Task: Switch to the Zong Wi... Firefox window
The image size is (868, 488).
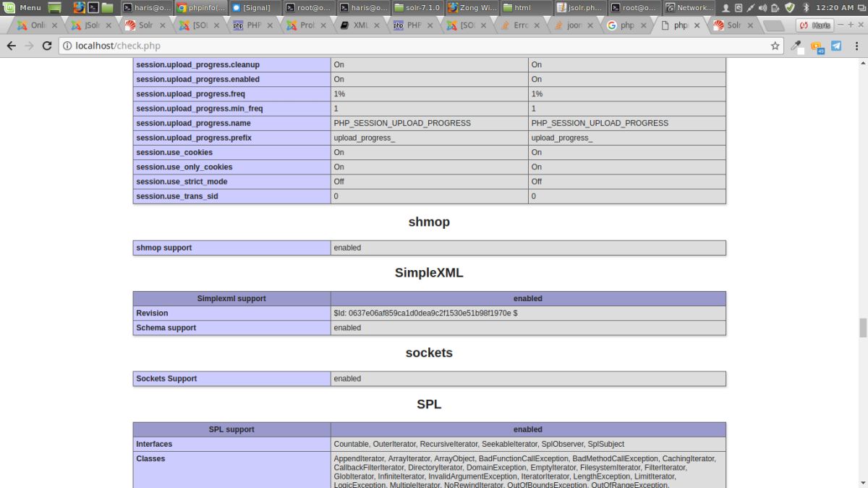Action: (x=472, y=7)
